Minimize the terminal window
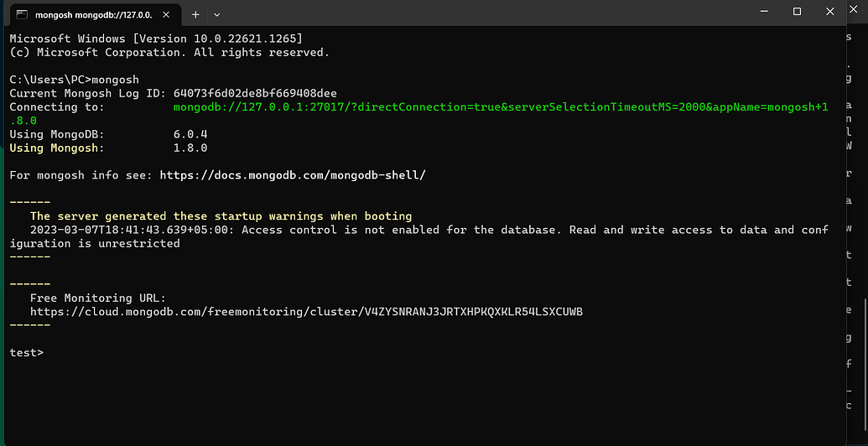This screenshot has height=446, width=868. click(x=761, y=12)
